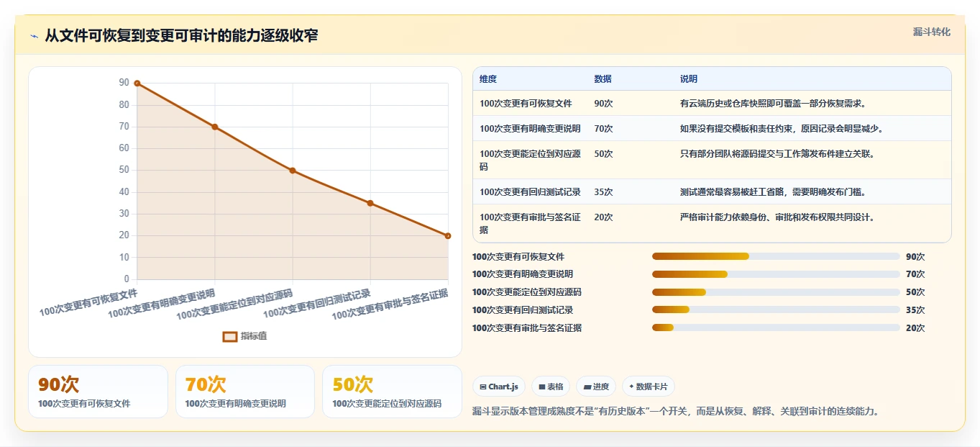
Task: Click the 90次 value in the table
Action: click(x=603, y=104)
